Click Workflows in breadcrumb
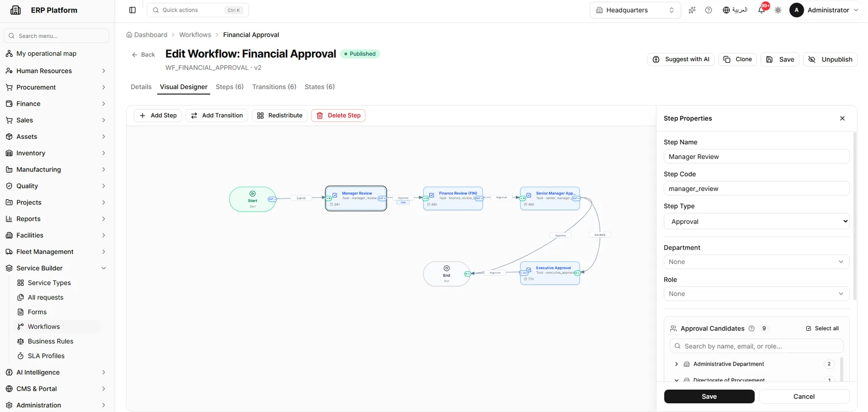Image resolution: width=868 pixels, height=412 pixels. point(195,35)
